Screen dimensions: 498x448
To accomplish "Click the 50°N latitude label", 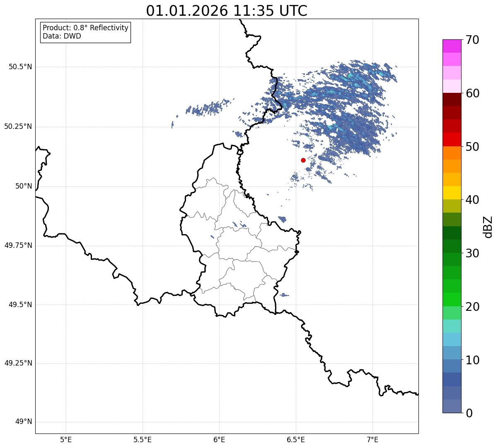I will pos(24,186).
